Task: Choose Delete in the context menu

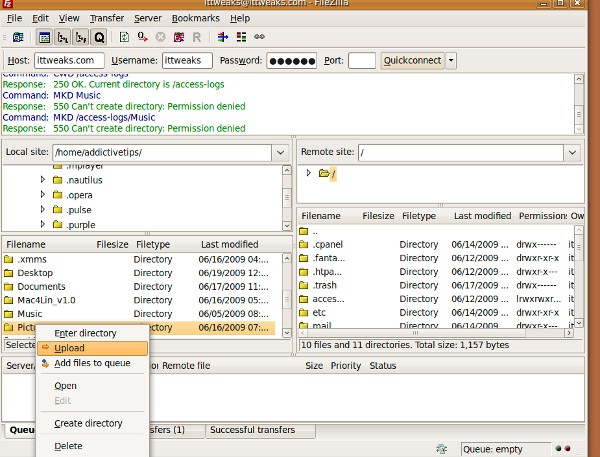Action: 93,446
